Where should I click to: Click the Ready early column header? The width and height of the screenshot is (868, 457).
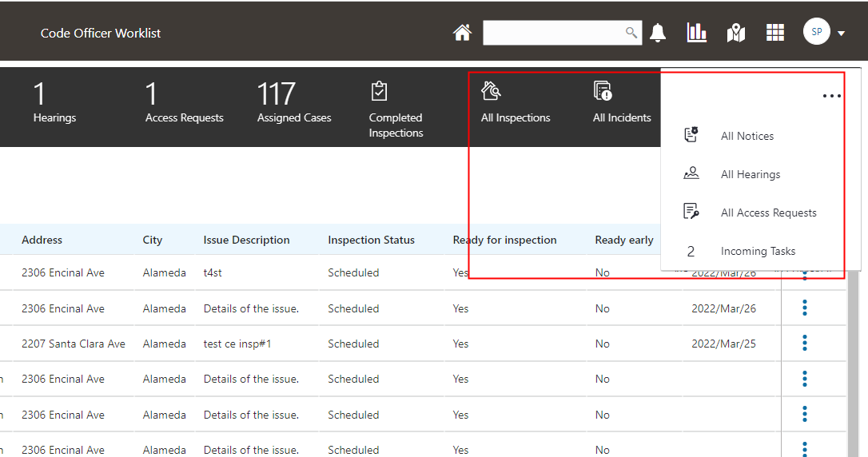pyautogui.click(x=624, y=240)
